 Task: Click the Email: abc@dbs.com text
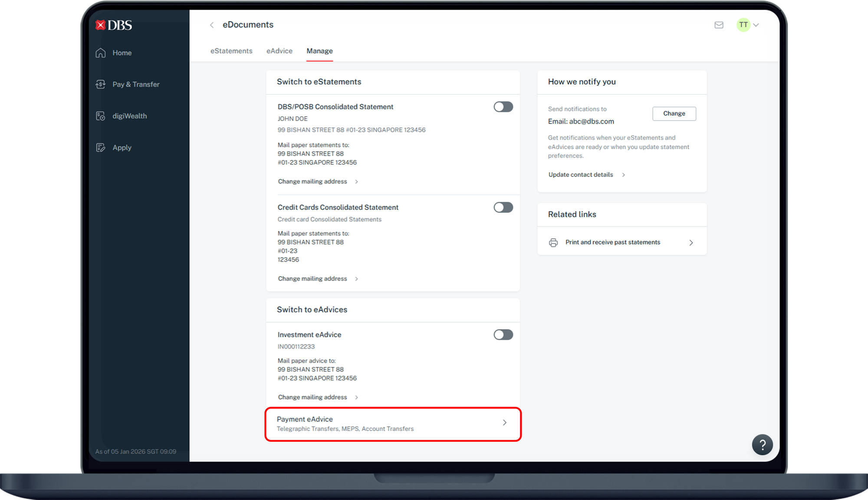pyautogui.click(x=581, y=121)
